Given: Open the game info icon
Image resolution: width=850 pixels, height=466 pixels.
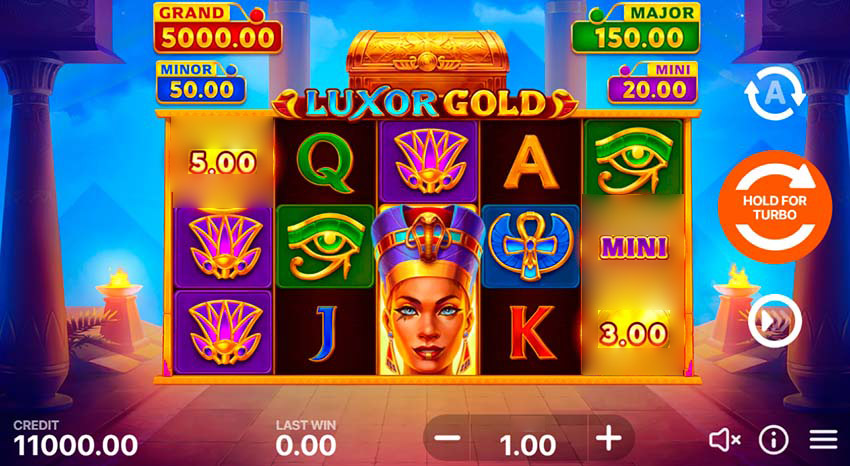Looking at the screenshot, I should [774, 440].
